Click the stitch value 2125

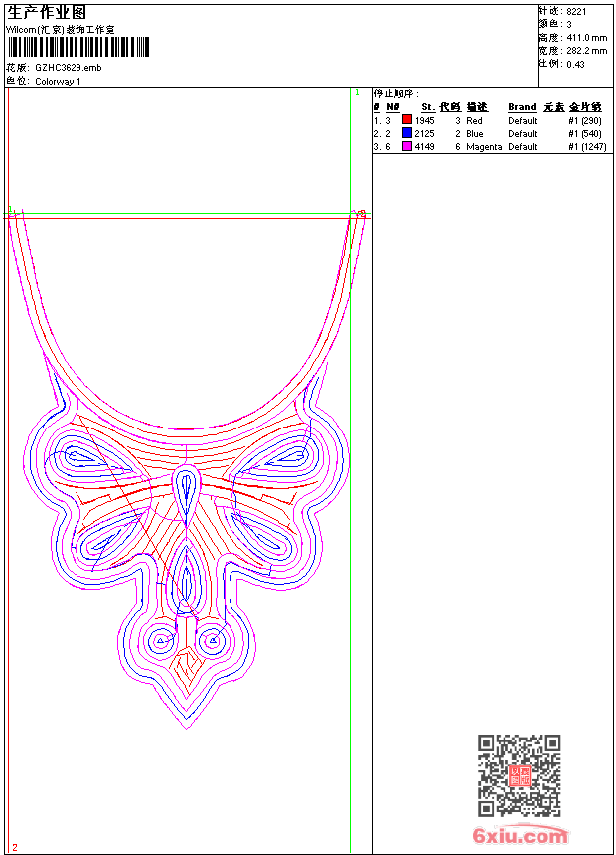(x=424, y=134)
